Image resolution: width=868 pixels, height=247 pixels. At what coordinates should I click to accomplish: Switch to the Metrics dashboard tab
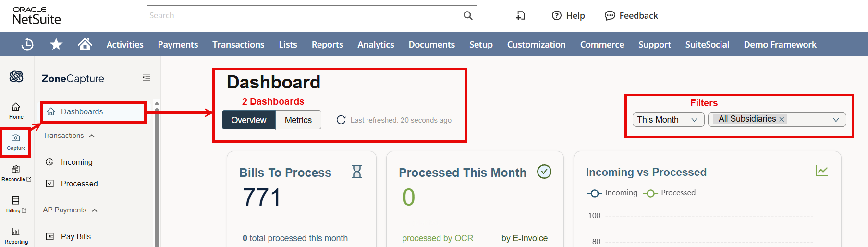point(298,120)
